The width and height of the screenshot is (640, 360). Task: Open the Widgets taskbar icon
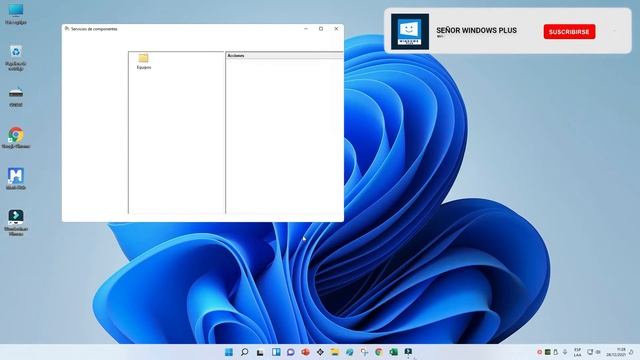(x=276, y=352)
